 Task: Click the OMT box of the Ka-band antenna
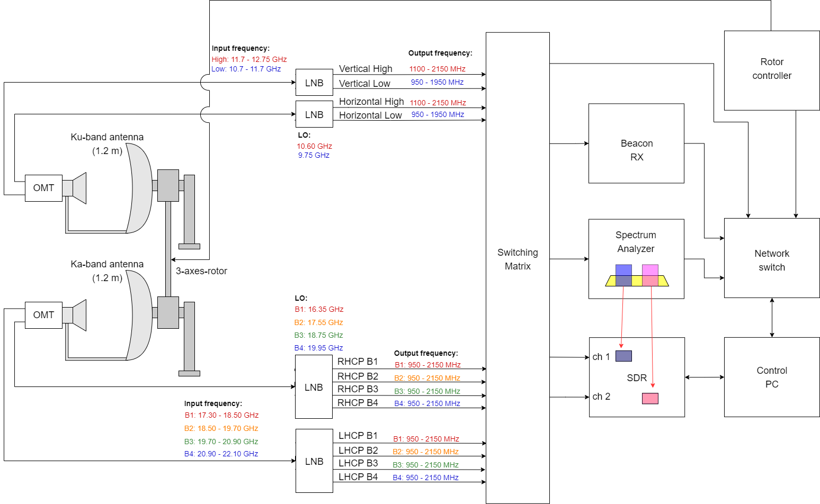(x=43, y=315)
